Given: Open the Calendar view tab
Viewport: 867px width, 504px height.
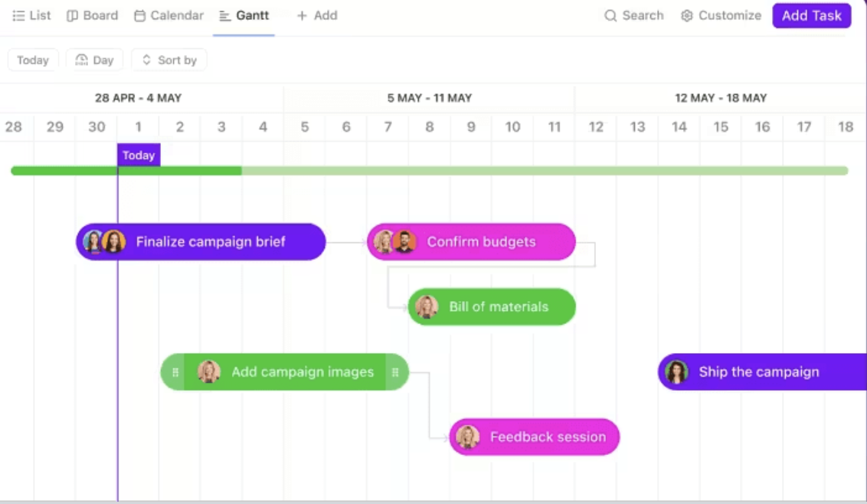Looking at the screenshot, I should pyautogui.click(x=168, y=15).
